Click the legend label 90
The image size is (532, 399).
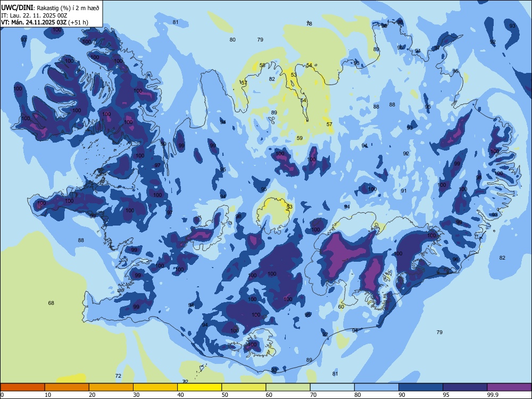point(402,395)
